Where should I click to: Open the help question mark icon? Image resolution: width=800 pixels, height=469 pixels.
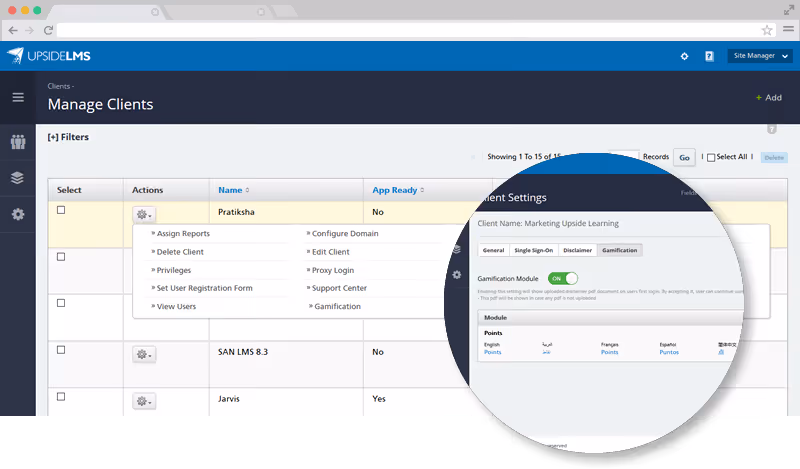[709, 56]
